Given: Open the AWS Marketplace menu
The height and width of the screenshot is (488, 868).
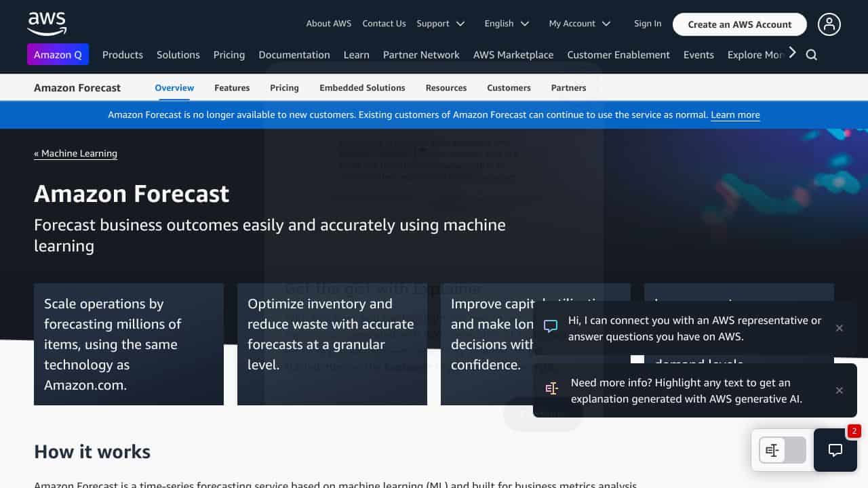Looking at the screenshot, I should (513, 55).
